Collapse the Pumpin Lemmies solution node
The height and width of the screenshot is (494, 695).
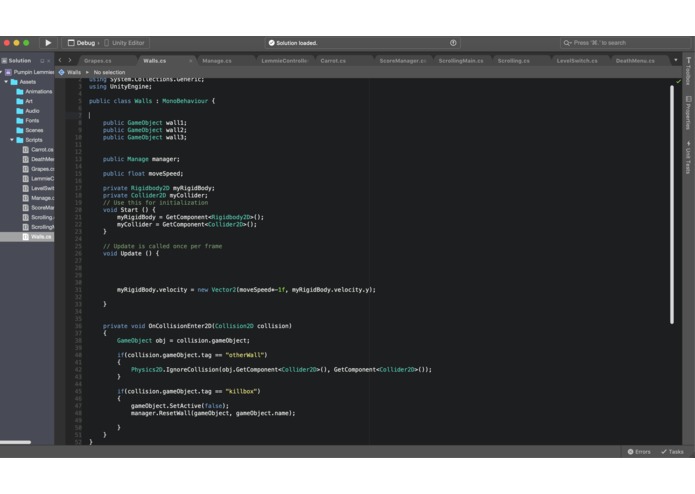[x=1, y=72]
